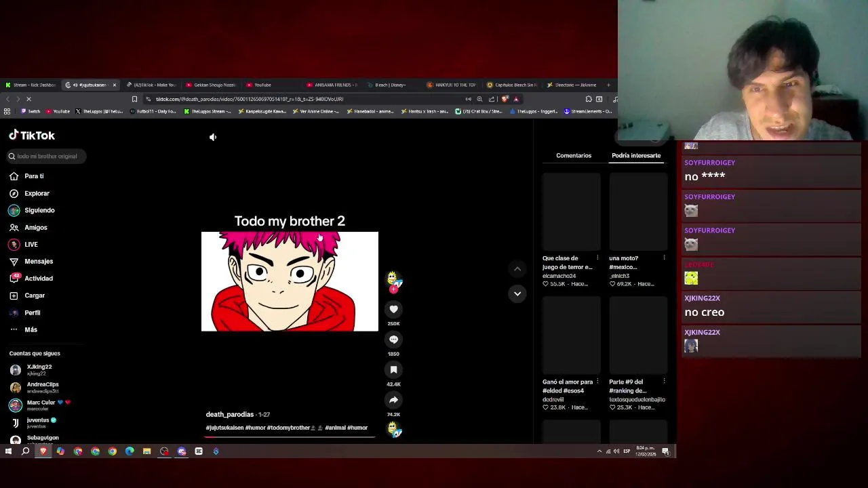Open options menu for 'Ganó el amor' video
The image size is (868, 488).
click(597, 381)
